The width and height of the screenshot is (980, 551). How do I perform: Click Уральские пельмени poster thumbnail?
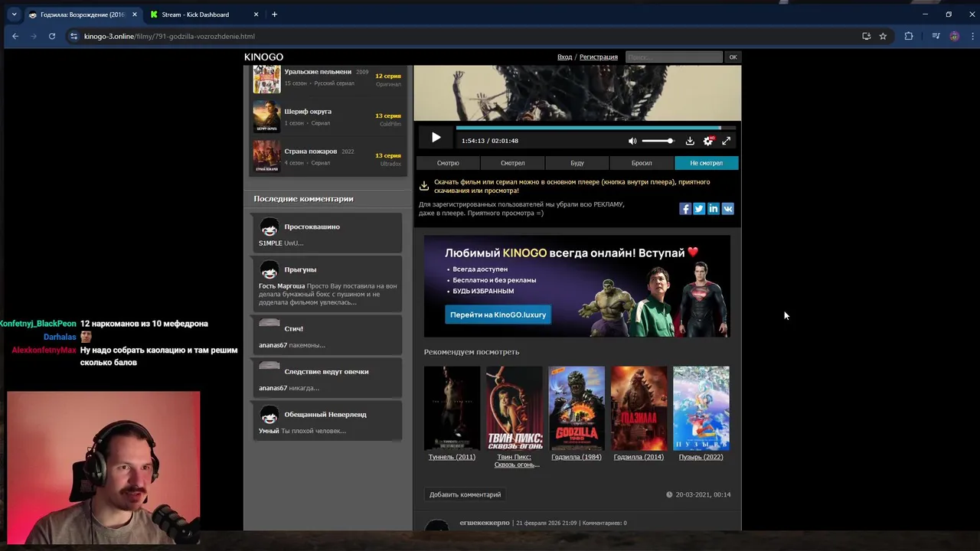266,79
